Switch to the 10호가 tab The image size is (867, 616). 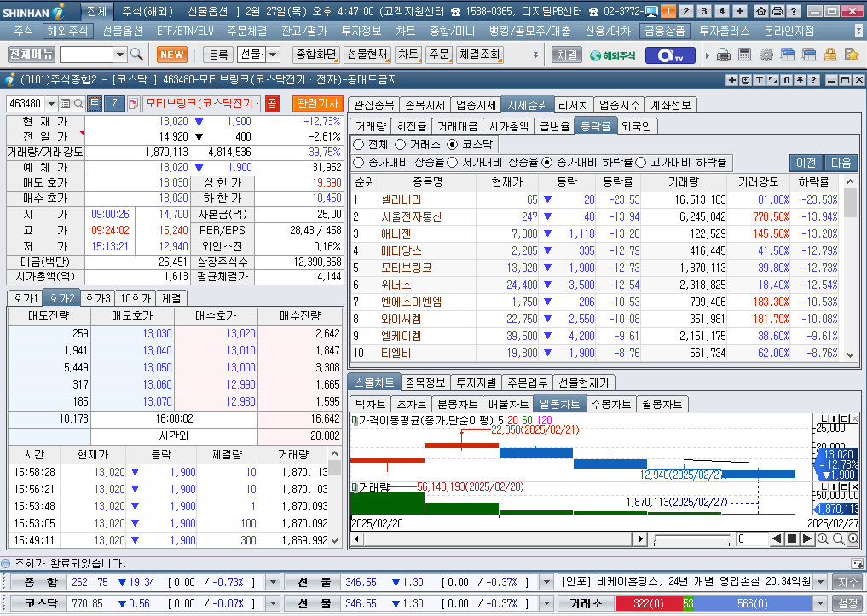point(136,298)
